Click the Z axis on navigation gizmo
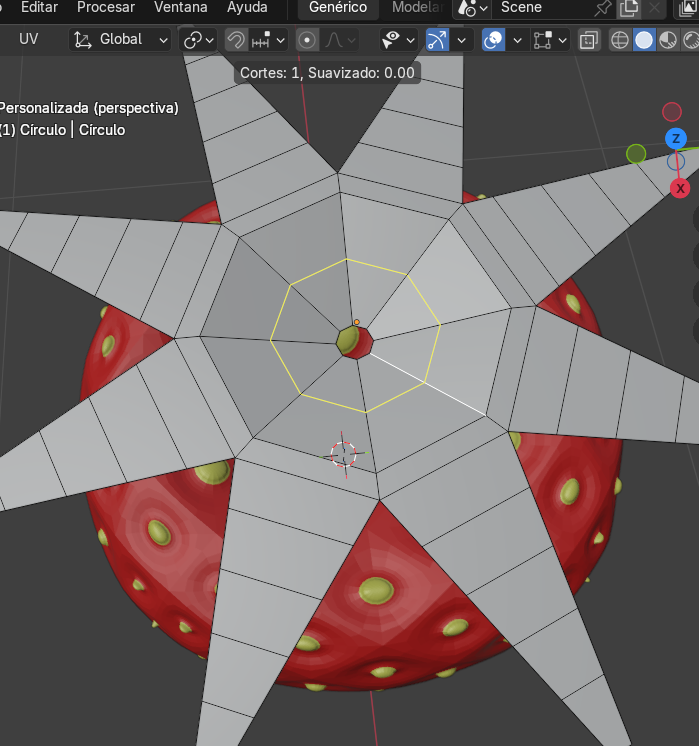Viewport: 699px width, 746px height. click(676, 138)
